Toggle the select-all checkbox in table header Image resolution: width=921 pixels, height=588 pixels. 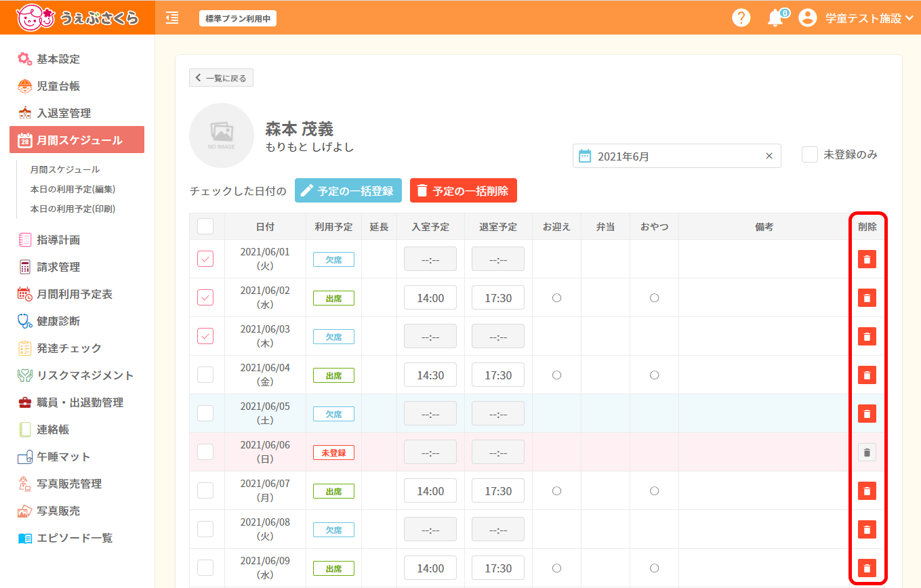[205, 226]
